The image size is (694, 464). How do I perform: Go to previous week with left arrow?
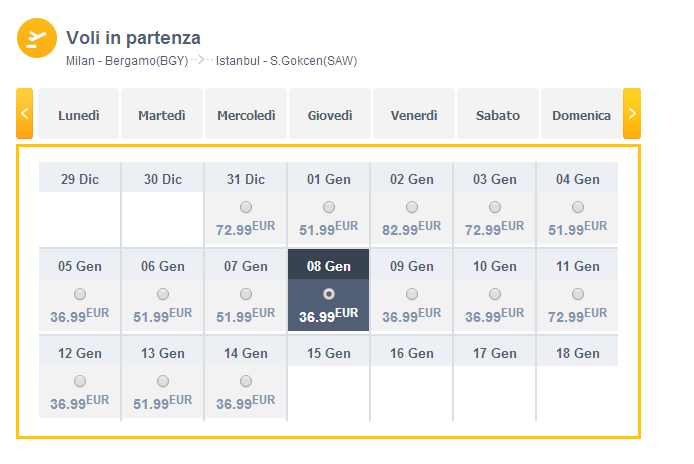(25, 113)
